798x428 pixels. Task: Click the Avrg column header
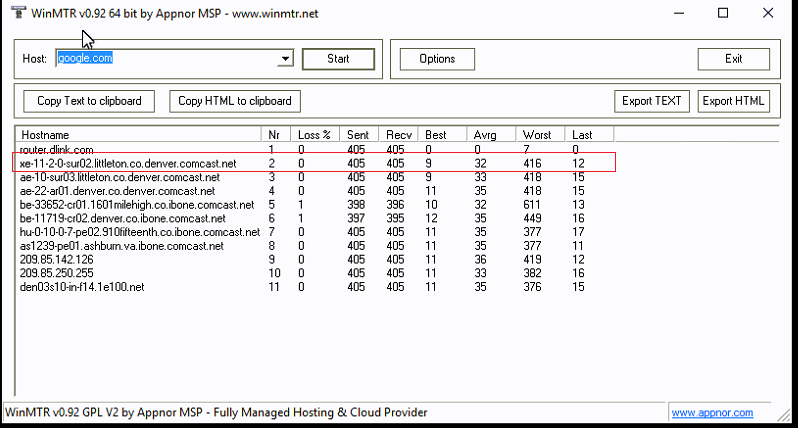tap(491, 135)
